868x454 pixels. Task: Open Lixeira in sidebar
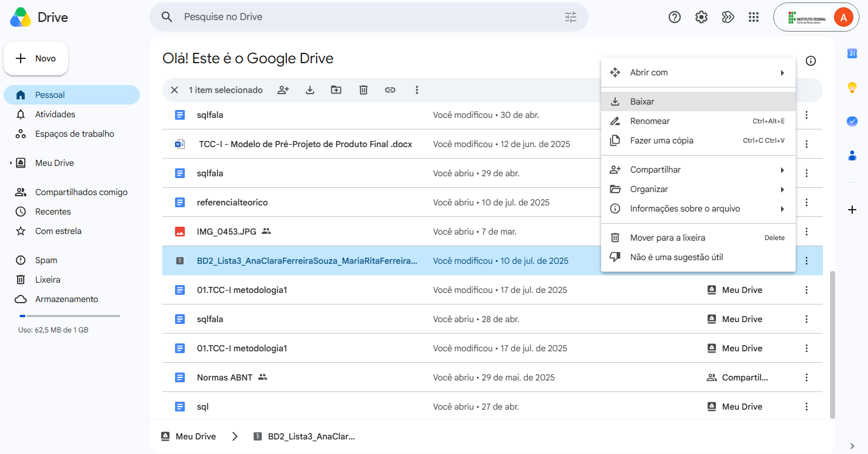click(72, 280)
